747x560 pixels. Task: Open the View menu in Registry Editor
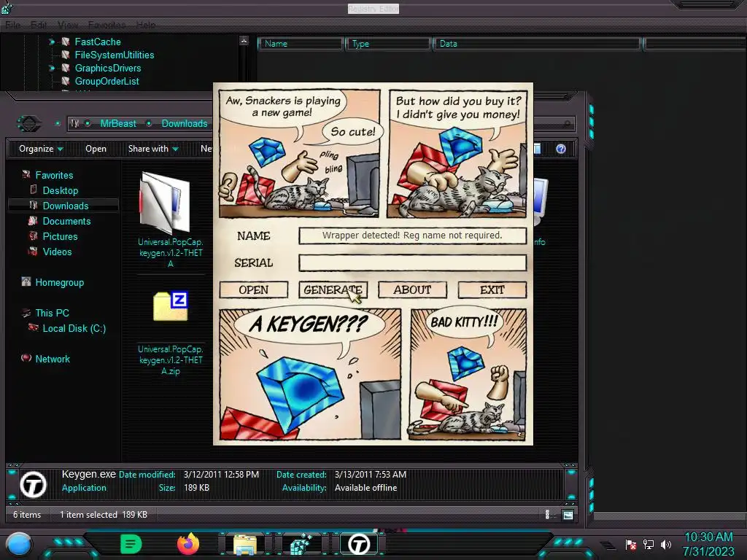68,25
